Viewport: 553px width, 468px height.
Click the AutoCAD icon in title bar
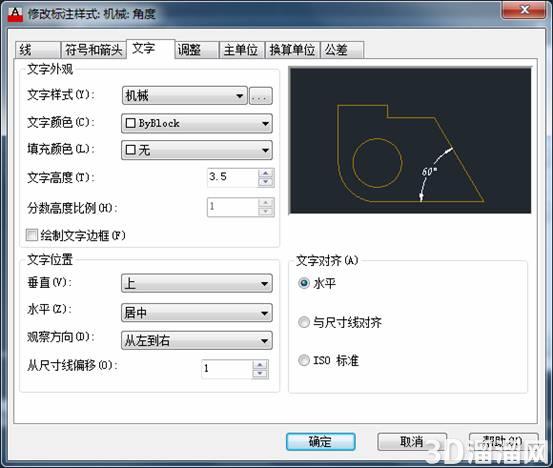[15, 14]
